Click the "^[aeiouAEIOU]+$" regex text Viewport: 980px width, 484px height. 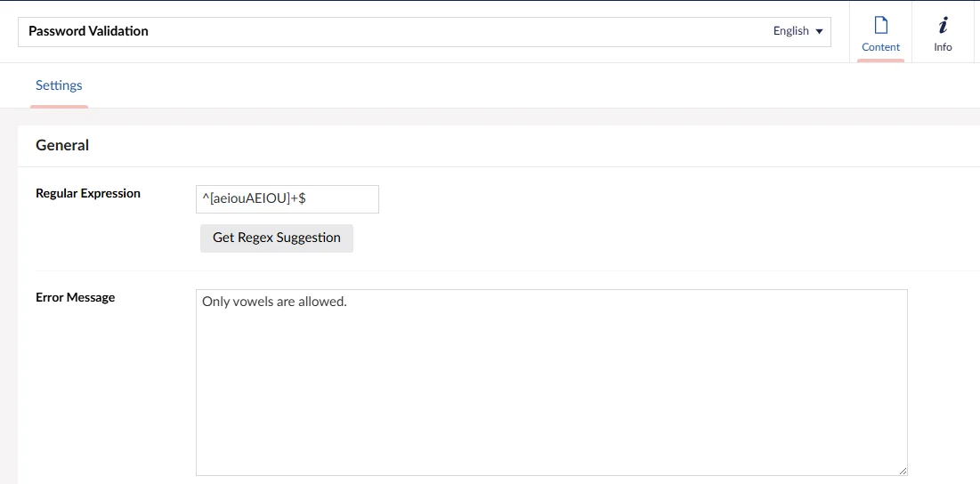(x=255, y=199)
